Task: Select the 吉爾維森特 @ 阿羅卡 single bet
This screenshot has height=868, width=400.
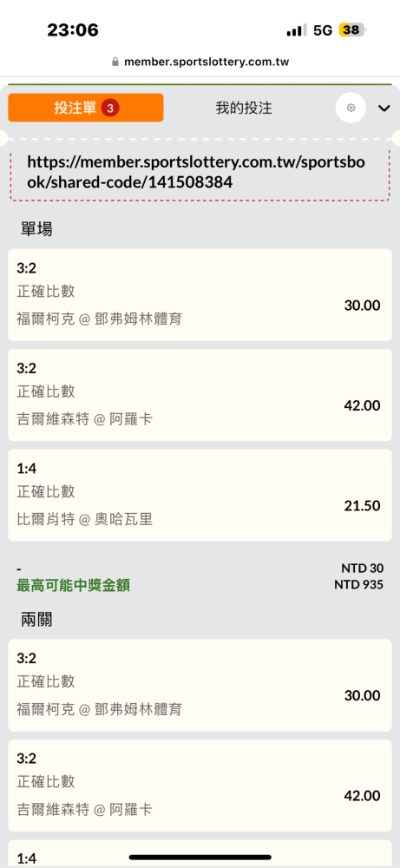Action: [200, 395]
